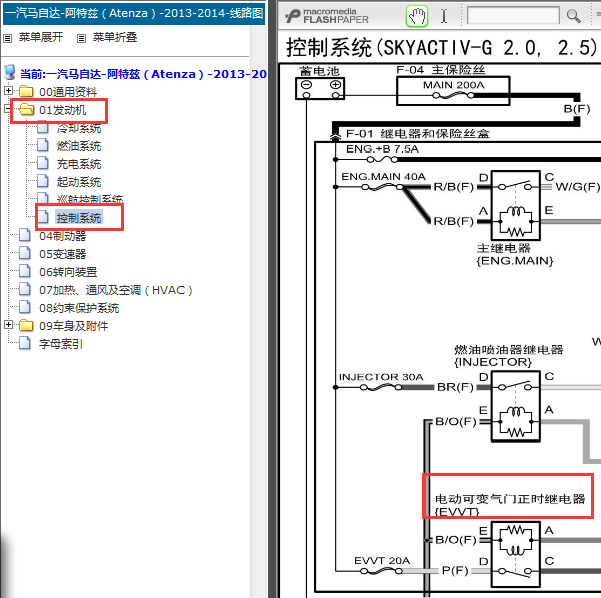The width and height of the screenshot is (601, 598).
Task: Click the document icon beside 充电系统
Action: tap(43, 163)
